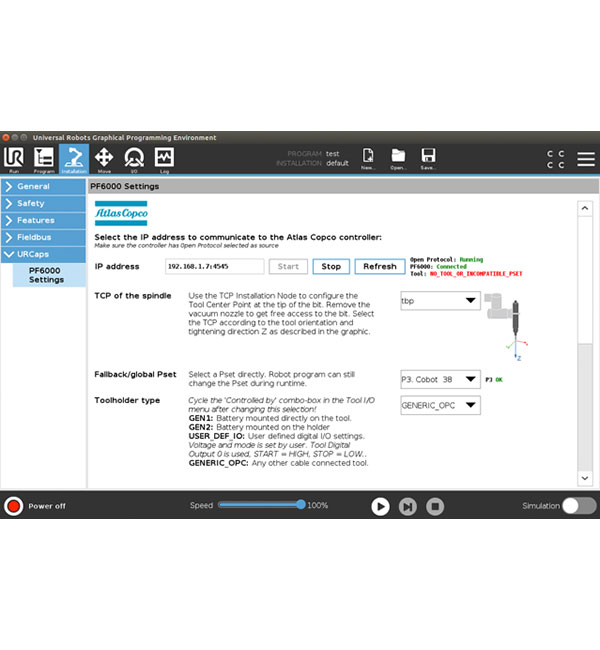
Task: Click the Refresh button
Action: [x=380, y=267]
